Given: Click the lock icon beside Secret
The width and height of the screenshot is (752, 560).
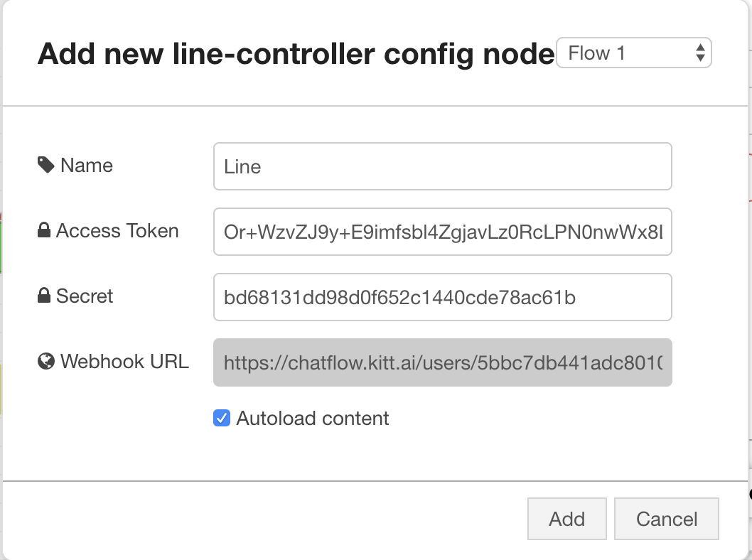Looking at the screenshot, I should [x=44, y=296].
